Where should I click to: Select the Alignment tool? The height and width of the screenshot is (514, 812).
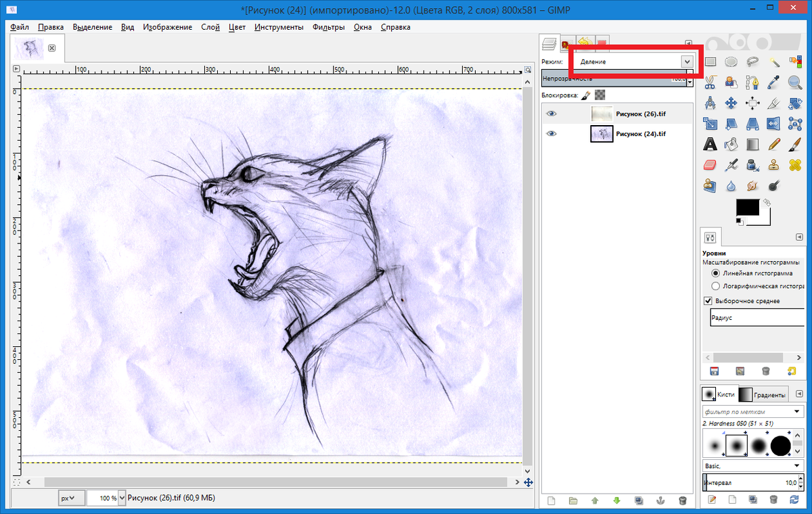coord(752,103)
